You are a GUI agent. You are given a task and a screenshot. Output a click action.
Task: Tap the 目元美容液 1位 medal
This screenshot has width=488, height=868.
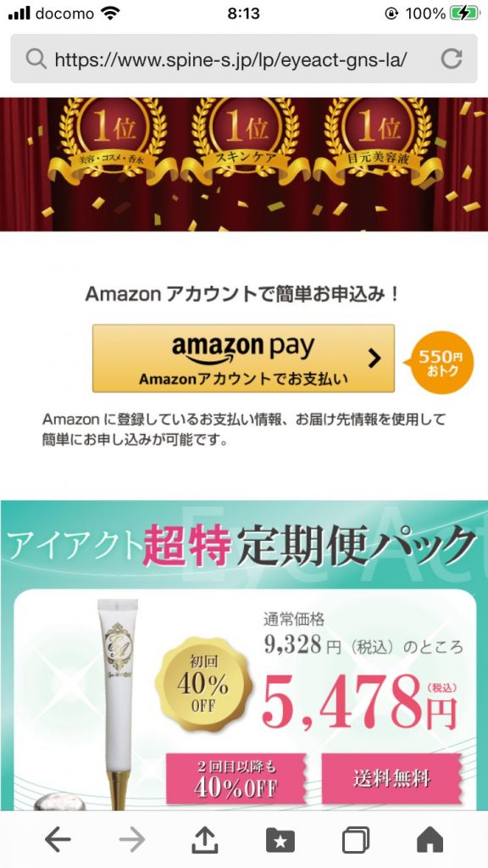click(378, 137)
